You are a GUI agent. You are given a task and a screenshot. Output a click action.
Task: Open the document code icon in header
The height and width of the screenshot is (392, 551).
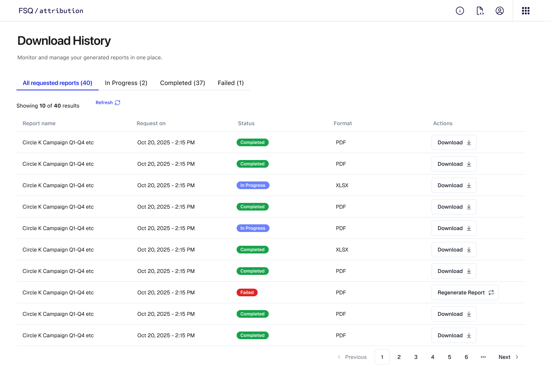pyautogui.click(x=480, y=11)
